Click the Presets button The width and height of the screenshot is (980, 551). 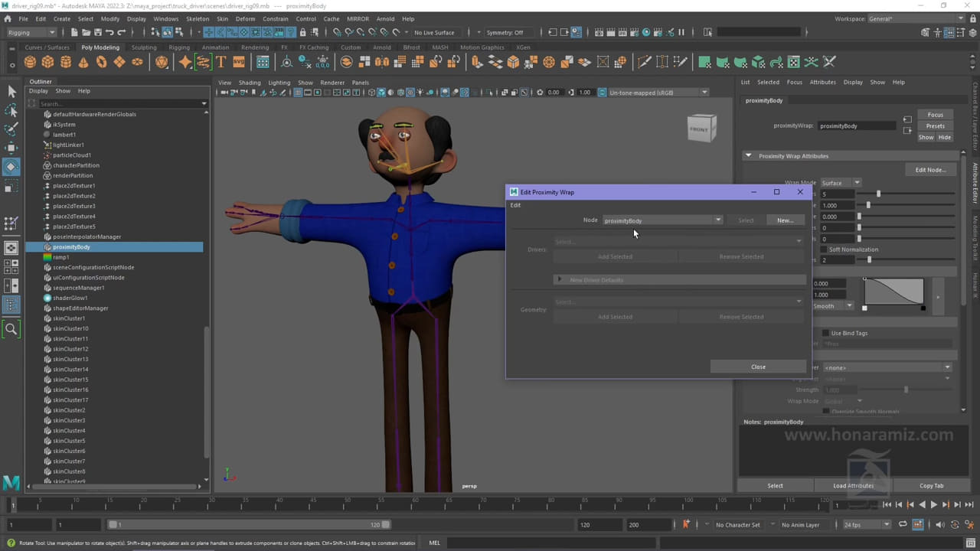tap(935, 126)
